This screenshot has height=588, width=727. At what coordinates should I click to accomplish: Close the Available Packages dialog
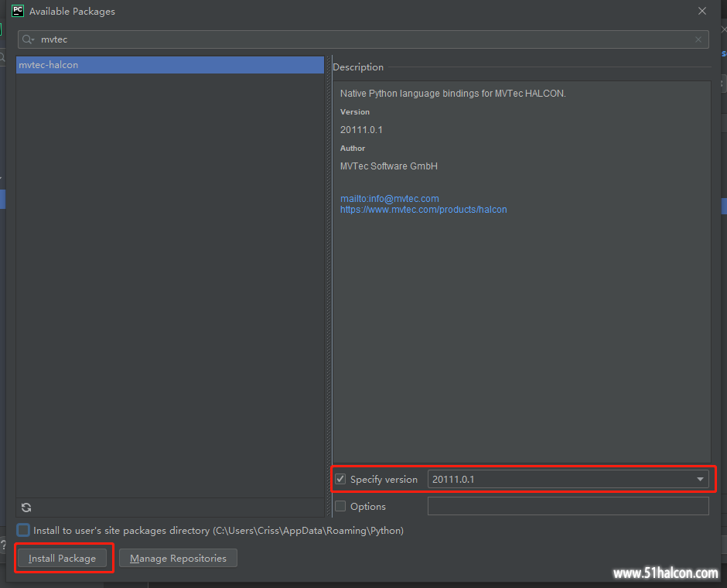pyautogui.click(x=702, y=11)
